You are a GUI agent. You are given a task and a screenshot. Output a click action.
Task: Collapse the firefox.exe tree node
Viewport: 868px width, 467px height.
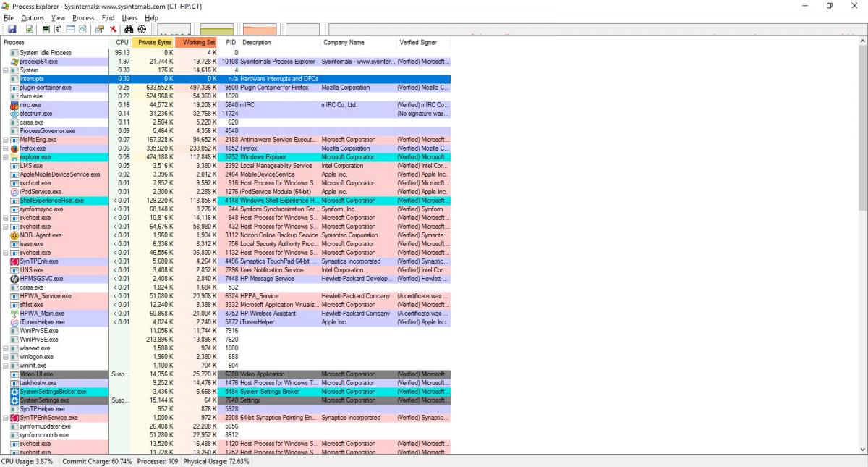(6, 148)
